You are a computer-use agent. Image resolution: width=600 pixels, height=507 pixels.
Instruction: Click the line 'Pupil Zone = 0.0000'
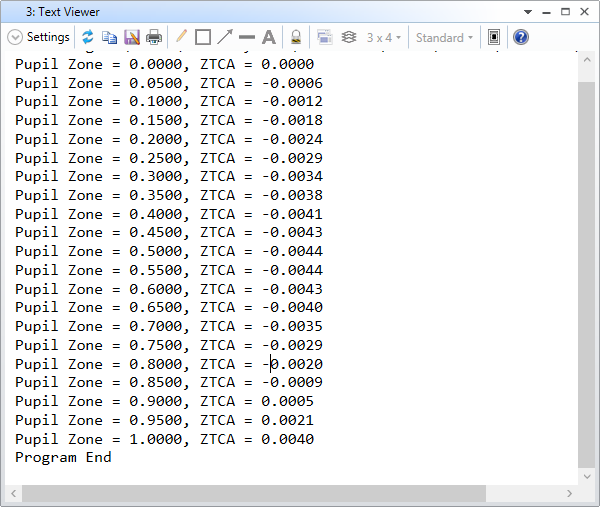pyautogui.click(x=165, y=64)
